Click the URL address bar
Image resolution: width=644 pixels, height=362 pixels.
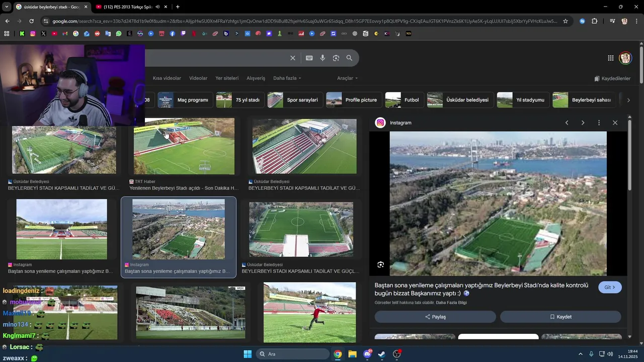[x=304, y=21]
